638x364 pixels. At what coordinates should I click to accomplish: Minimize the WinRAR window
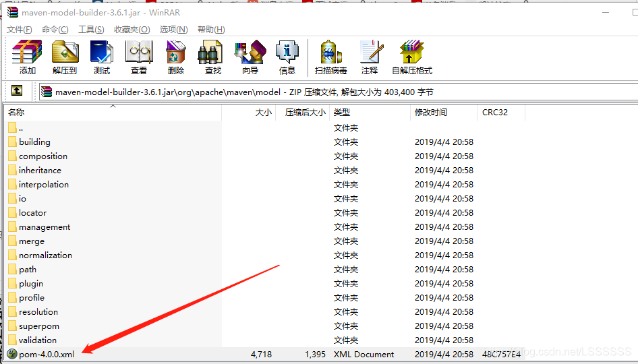[x=606, y=12]
